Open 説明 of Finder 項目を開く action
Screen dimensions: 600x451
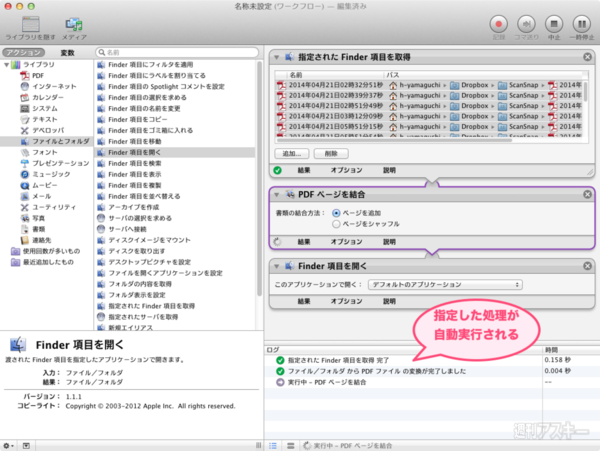[x=390, y=301]
